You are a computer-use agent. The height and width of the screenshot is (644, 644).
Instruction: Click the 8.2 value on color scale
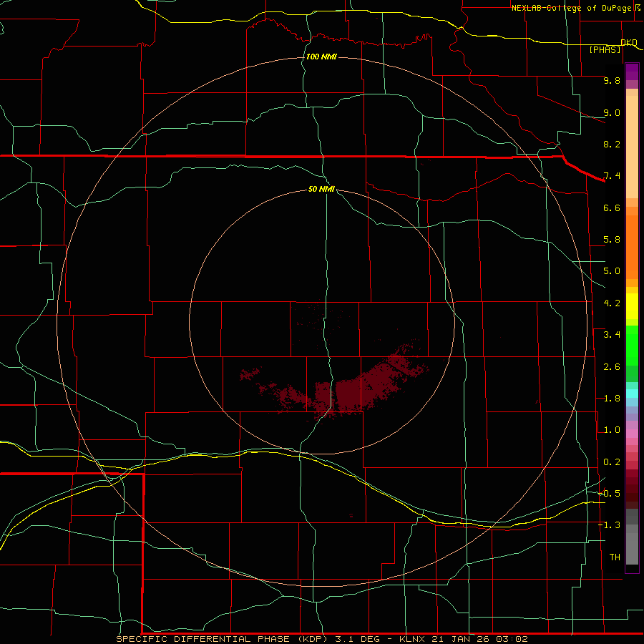click(612, 144)
